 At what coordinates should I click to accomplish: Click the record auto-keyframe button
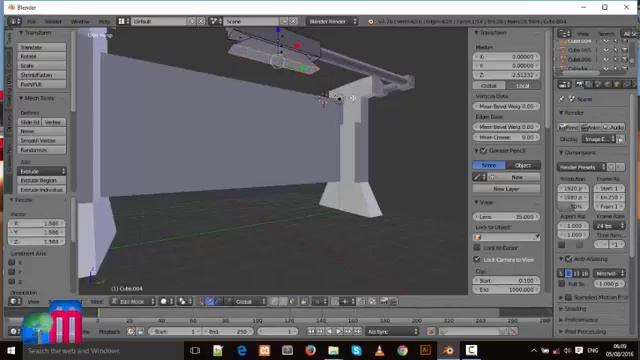431,332
